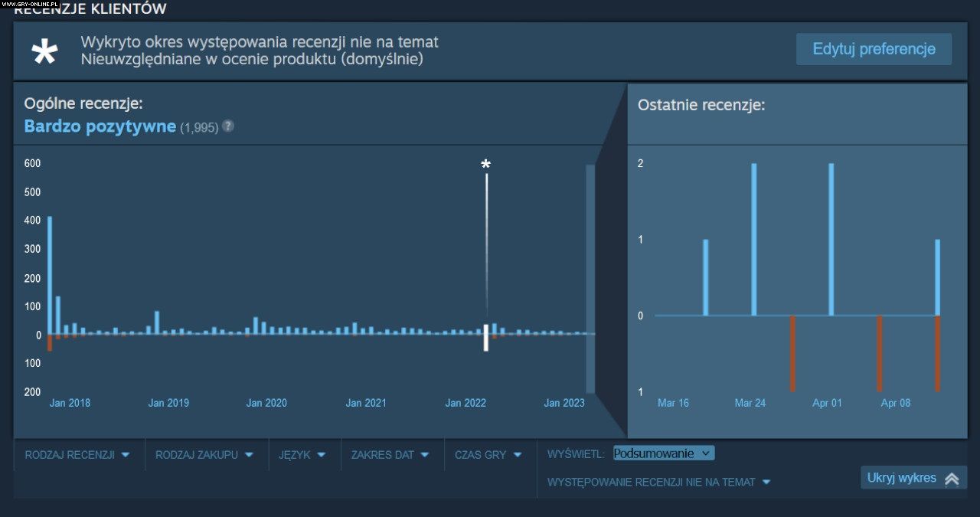
Task: Click the highlighted range selector at chart's right edge
Action: click(x=590, y=279)
